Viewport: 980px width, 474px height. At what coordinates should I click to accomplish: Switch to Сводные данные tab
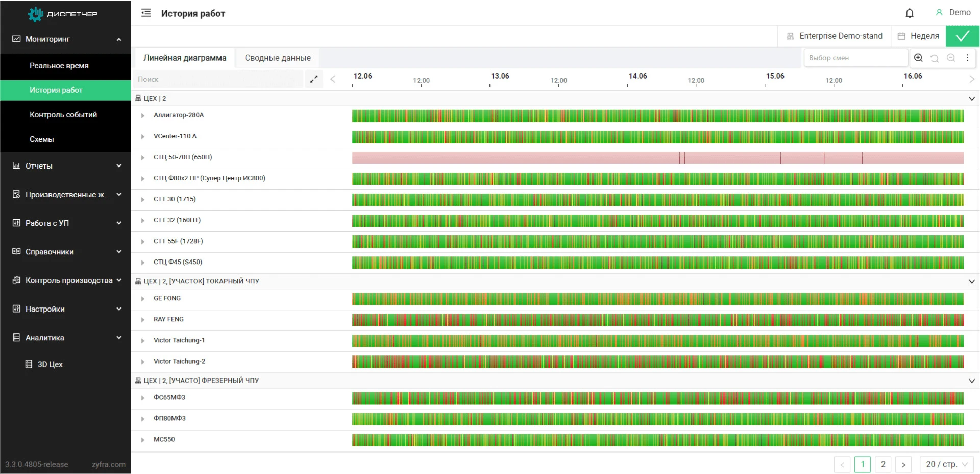[x=277, y=58]
